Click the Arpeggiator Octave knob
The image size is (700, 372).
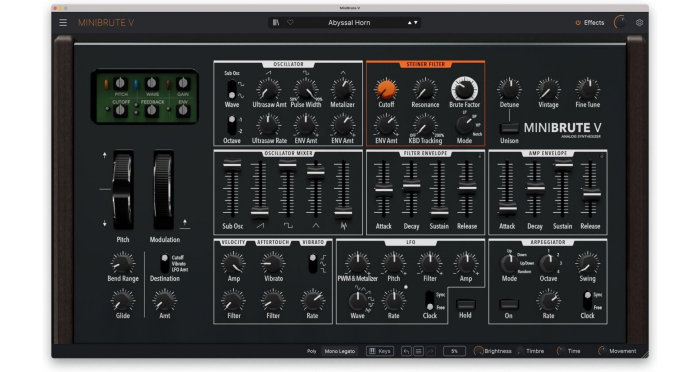pos(548,264)
